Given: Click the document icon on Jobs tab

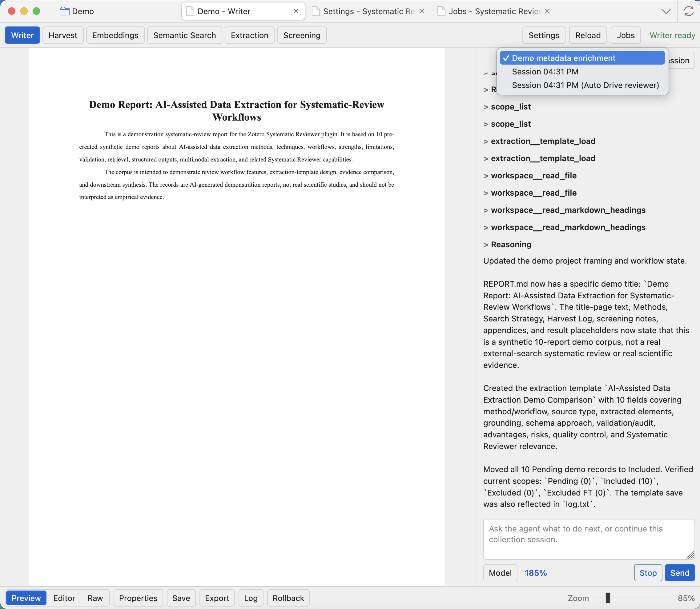Looking at the screenshot, I should pos(441,11).
